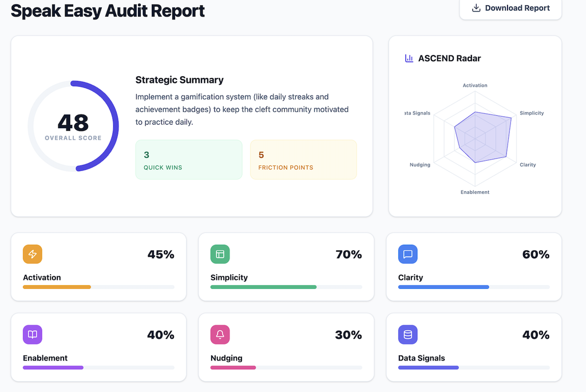Click the overall score 48 ring
This screenshot has height=392, width=586.
(x=73, y=126)
